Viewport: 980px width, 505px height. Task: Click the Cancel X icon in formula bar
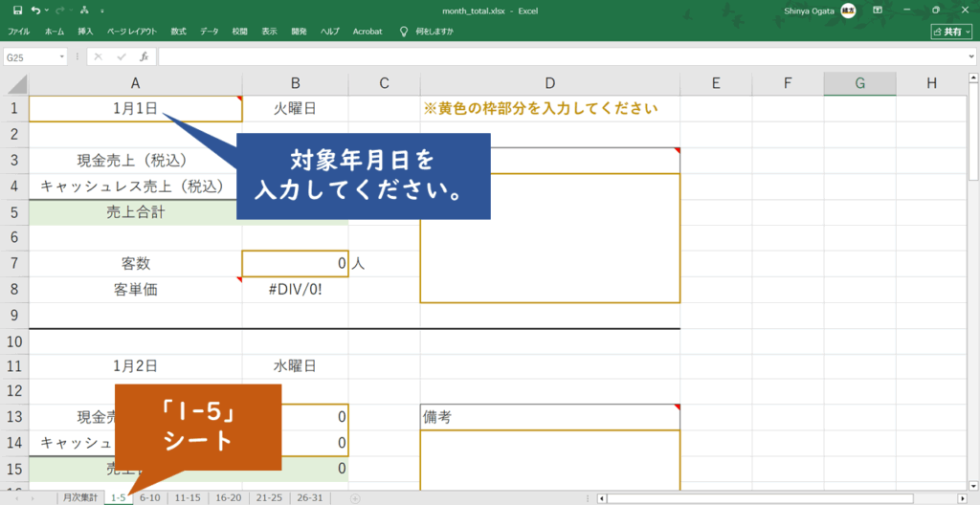point(98,57)
